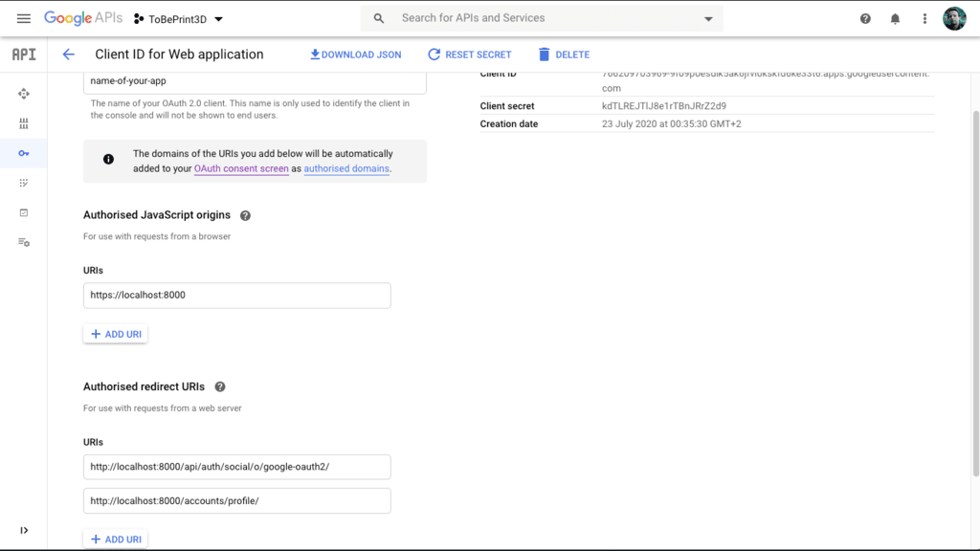Screen dimensions: 980x551
Task: Expand the sidebar with bottom chevron
Action: tap(24, 530)
